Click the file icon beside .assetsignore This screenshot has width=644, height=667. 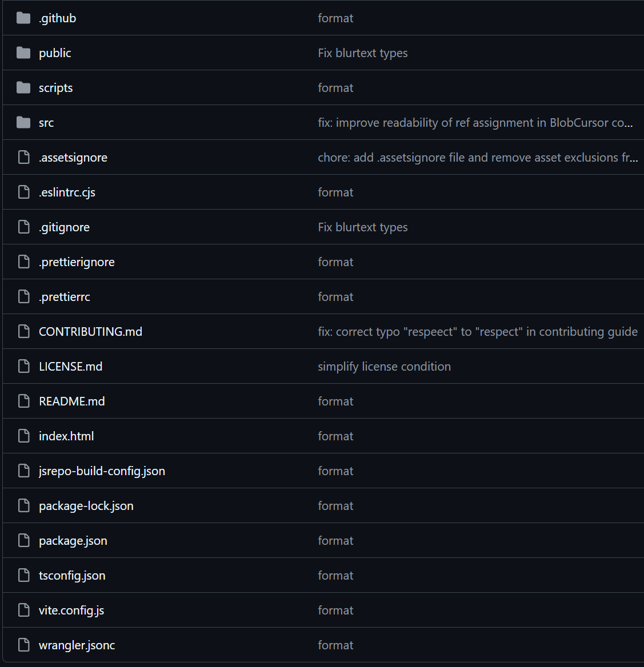(x=23, y=158)
